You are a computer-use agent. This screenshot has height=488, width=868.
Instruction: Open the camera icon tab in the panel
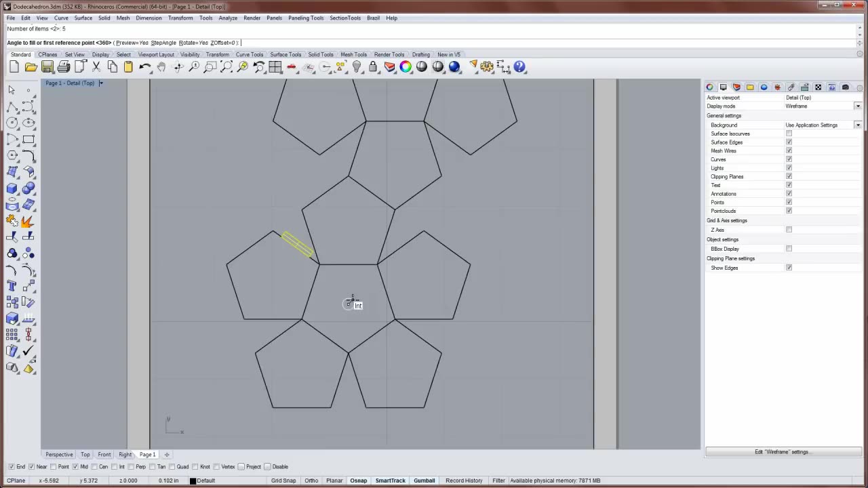click(845, 87)
